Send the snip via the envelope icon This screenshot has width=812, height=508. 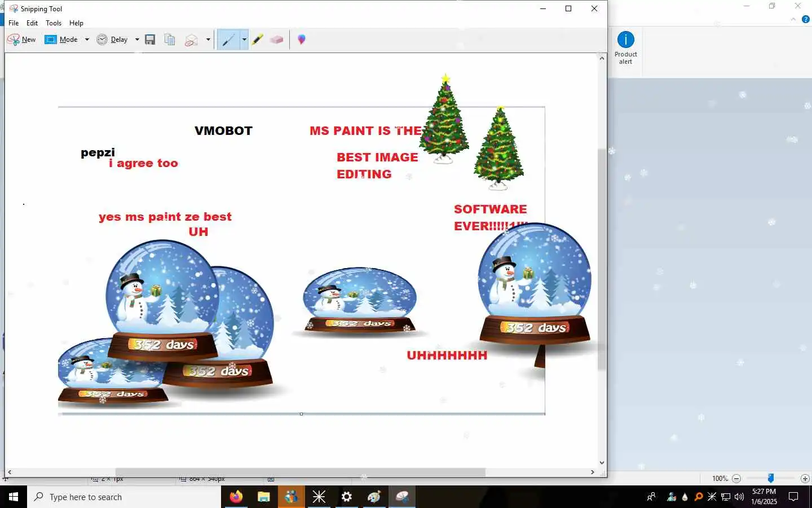tap(192, 40)
